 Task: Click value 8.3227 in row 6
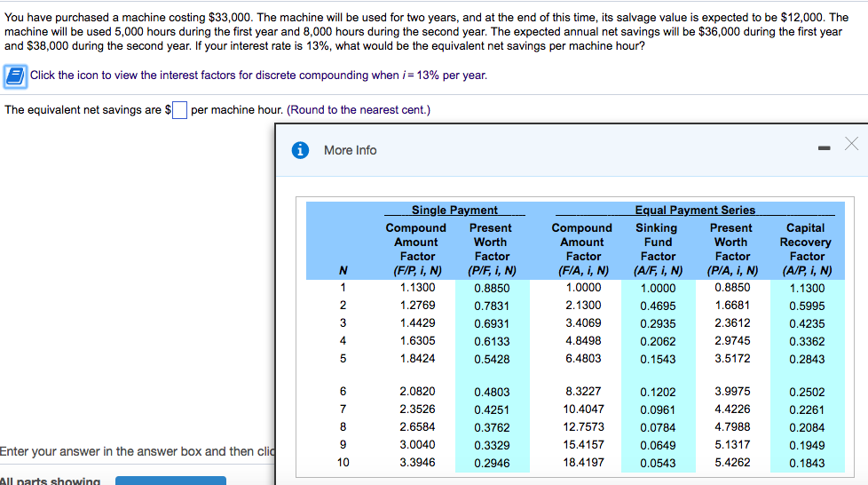coord(583,392)
